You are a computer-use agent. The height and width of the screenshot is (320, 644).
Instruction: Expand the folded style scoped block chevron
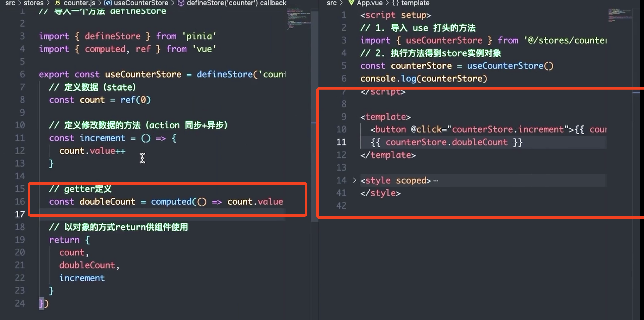pos(354,180)
